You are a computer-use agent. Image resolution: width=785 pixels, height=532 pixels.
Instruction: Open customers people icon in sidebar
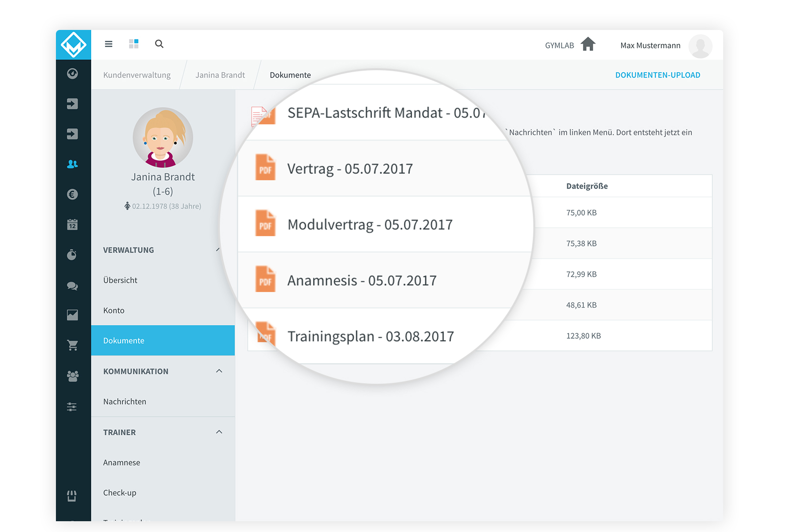[73, 164]
